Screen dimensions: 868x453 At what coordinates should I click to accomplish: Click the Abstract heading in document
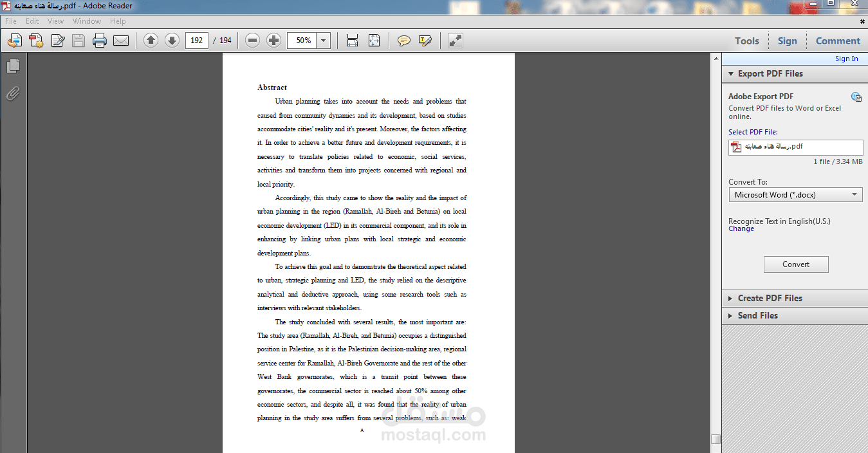pos(272,88)
